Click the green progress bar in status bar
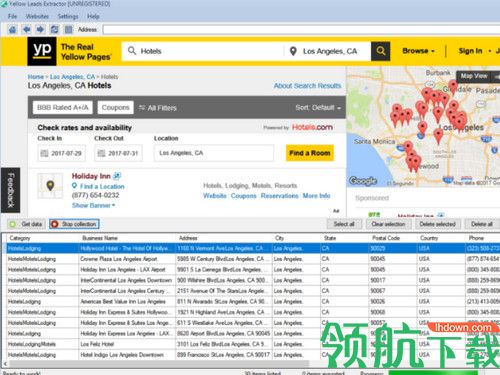 [x=433, y=373]
